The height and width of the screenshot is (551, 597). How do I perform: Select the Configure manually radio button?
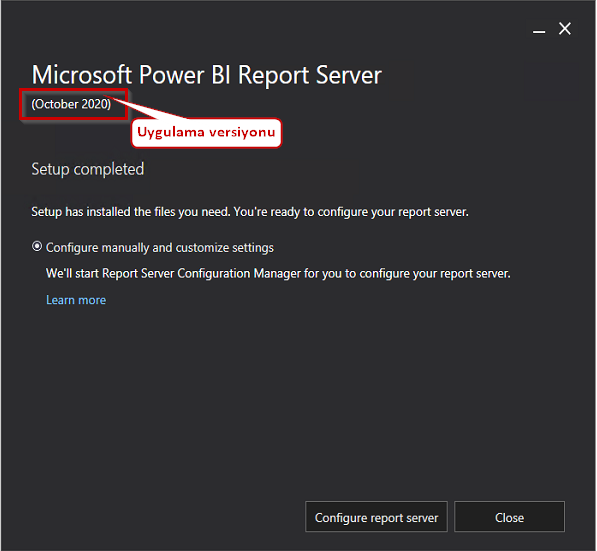[x=37, y=247]
